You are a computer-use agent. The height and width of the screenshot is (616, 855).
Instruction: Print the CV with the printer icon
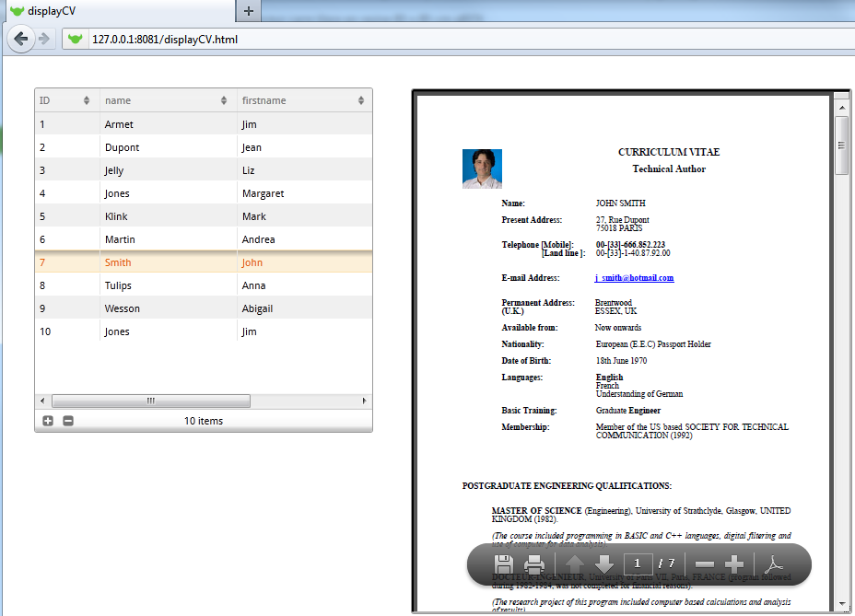coord(534,564)
